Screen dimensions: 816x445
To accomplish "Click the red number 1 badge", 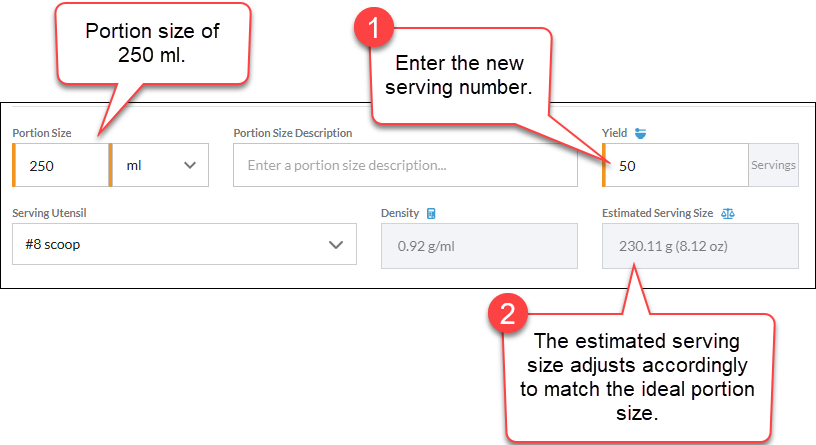I will point(373,28).
